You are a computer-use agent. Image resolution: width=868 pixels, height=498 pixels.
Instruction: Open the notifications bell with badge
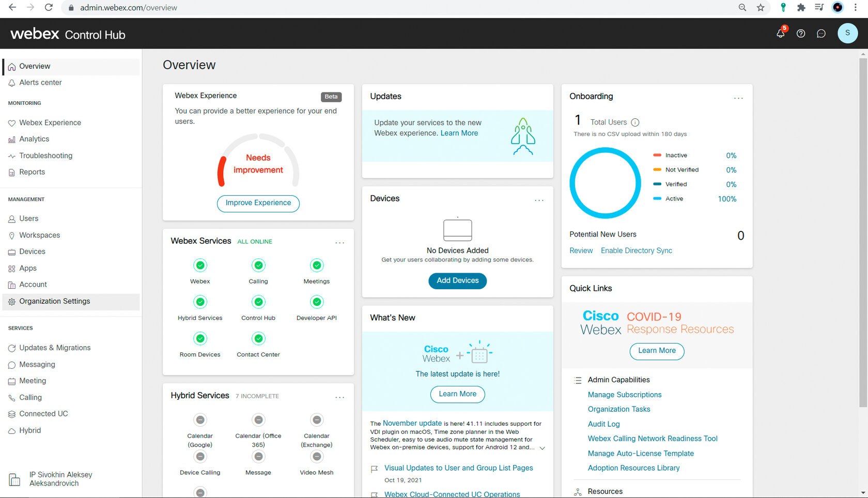[781, 33]
